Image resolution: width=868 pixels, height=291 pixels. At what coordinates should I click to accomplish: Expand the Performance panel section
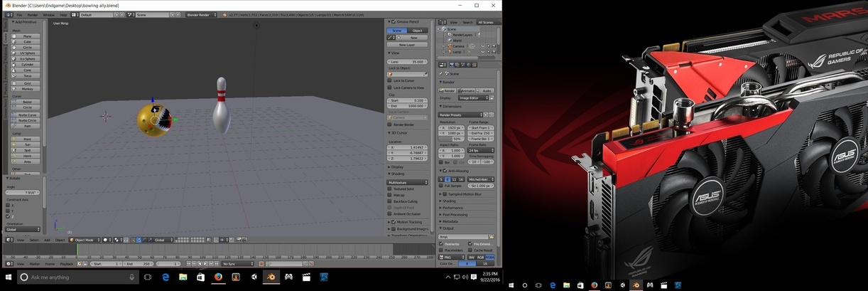[x=454, y=208]
